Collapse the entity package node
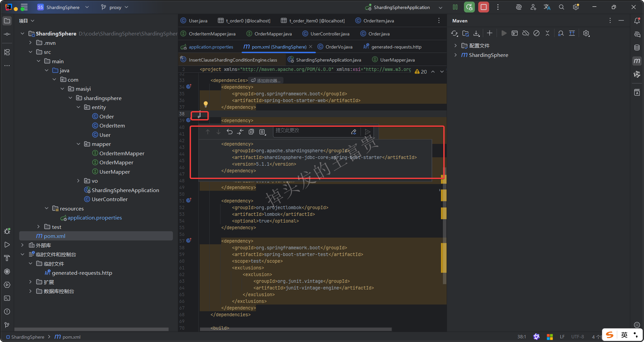The height and width of the screenshot is (342, 644). (78, 107)
